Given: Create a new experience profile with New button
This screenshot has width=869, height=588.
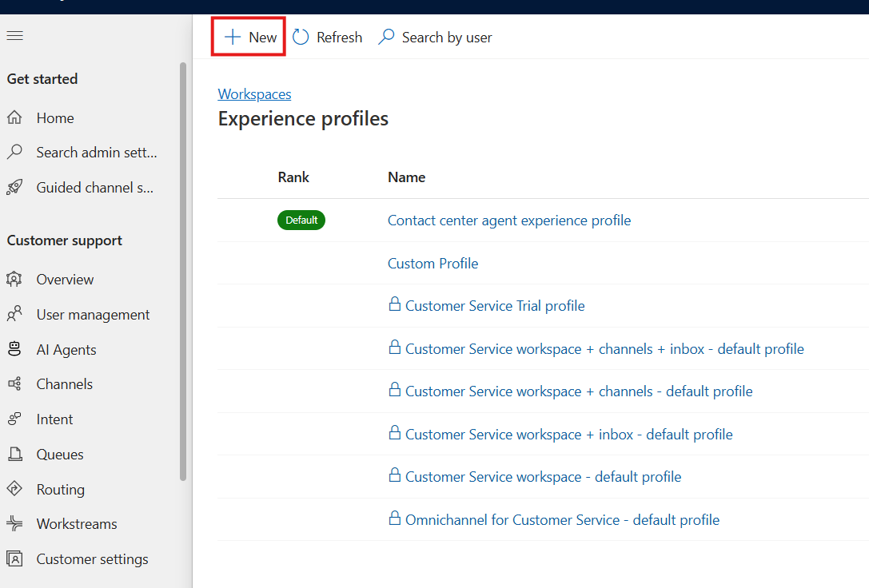Looking at the screenshot, I should click(x=248, y=36).
